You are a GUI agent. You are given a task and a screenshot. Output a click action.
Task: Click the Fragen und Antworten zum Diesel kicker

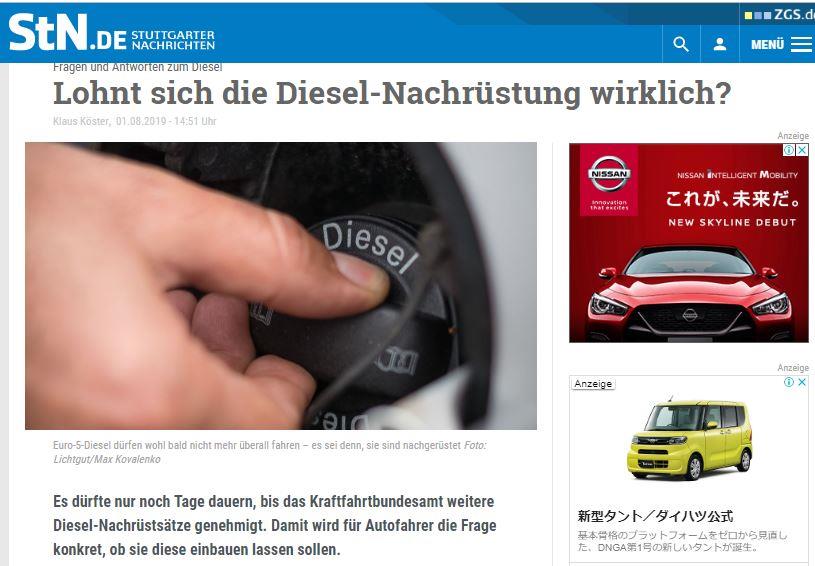pyautogui.click(x=137, y=67)
